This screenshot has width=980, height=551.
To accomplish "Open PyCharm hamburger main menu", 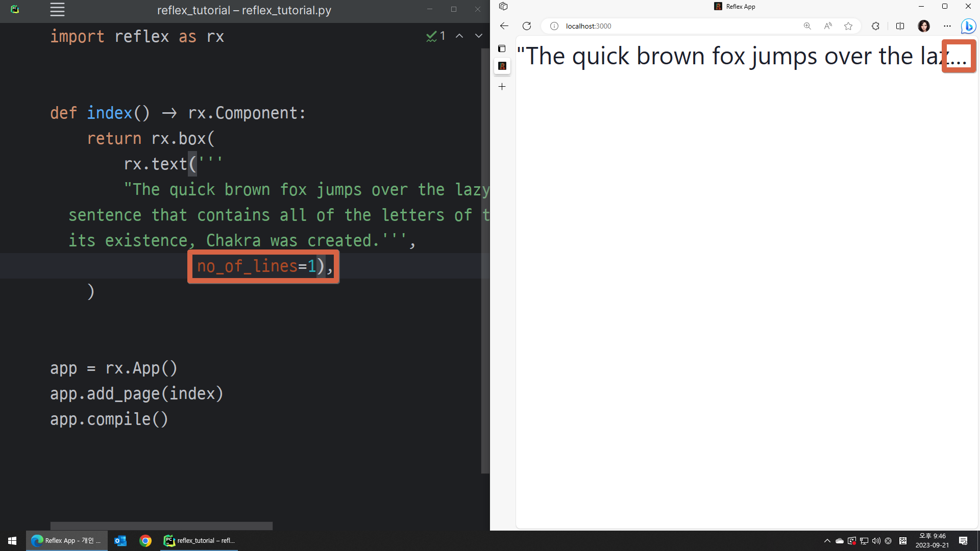I will click(57, 10).
